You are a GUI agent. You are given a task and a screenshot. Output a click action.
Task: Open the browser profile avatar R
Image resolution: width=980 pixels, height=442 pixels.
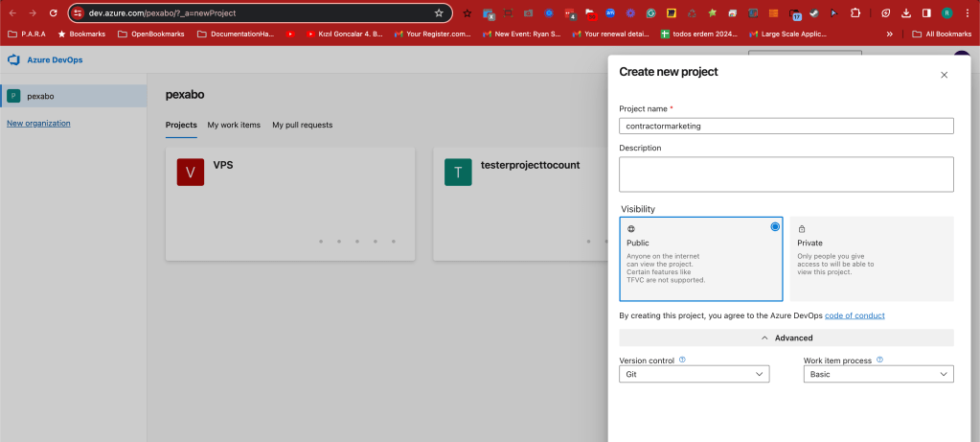click(946, 12)
